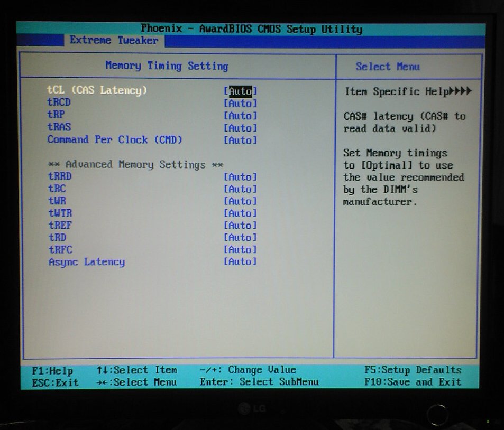
Task: Select the tRFC setting label
Action: pos(60,249)
